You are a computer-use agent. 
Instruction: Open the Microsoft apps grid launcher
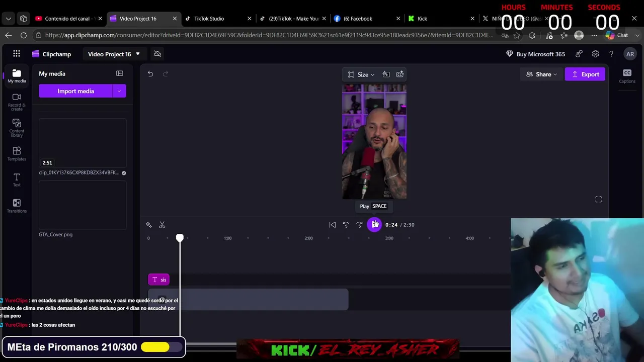(17, 54)
